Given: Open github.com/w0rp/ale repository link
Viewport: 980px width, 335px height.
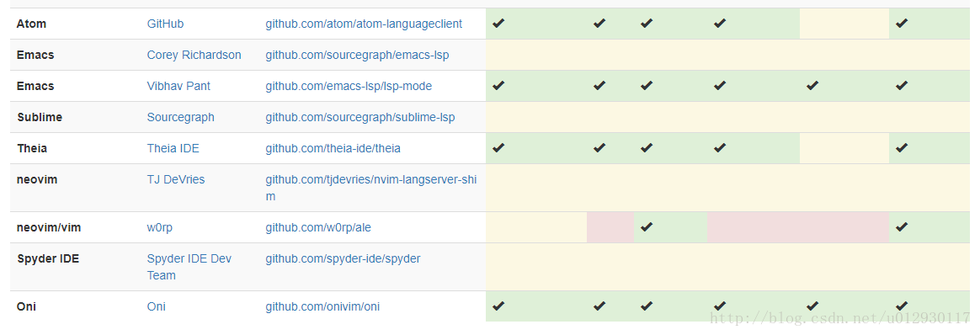Looking at the screenshot, I should click(318, 227).
